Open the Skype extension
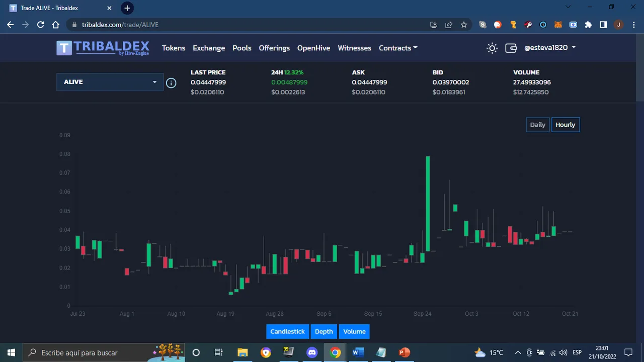The height and width of the screenshot is (362, 644). tap(483, 25)
